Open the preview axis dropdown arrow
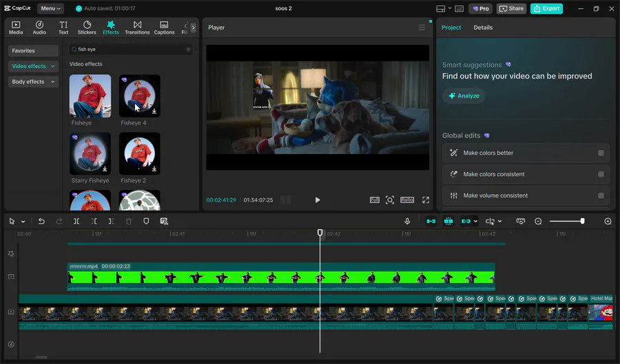 click(500, 222)
